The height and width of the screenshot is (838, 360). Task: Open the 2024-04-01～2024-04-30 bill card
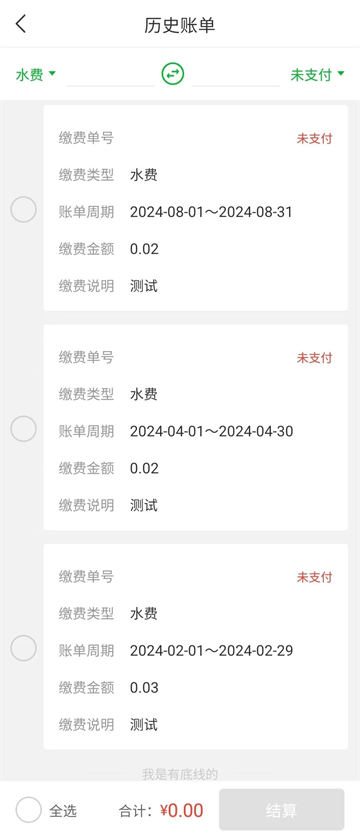pos(195,428)
